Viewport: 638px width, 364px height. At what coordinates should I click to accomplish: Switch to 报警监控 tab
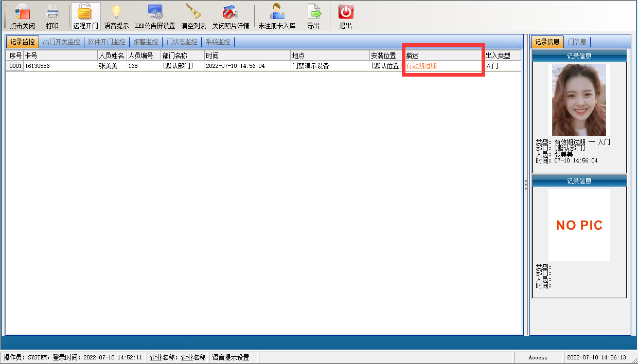[146, 42]
